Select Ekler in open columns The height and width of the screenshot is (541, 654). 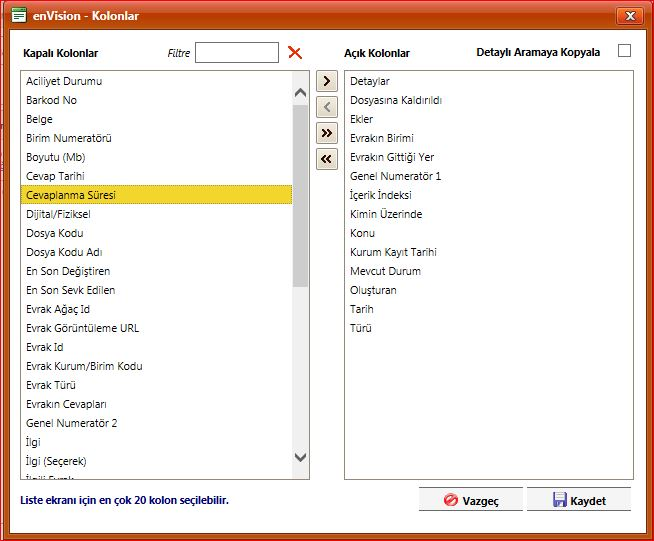pyautogui.click(x=489, y=119)
